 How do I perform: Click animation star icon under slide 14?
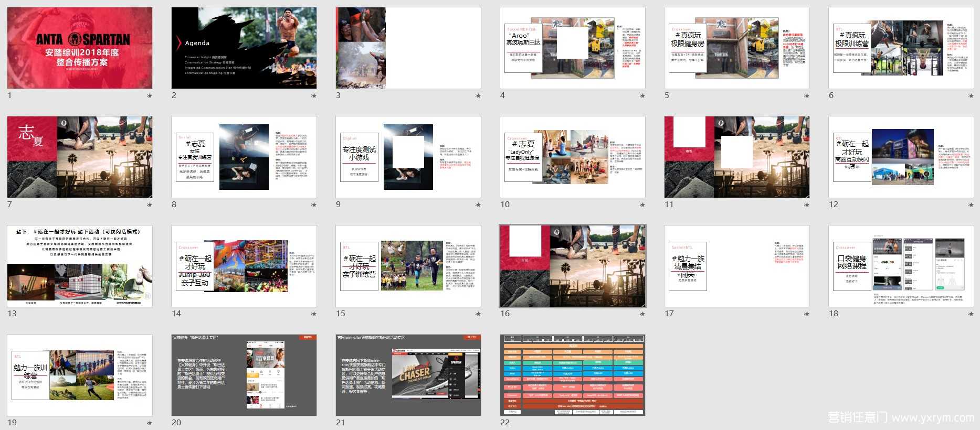(314, 314)
